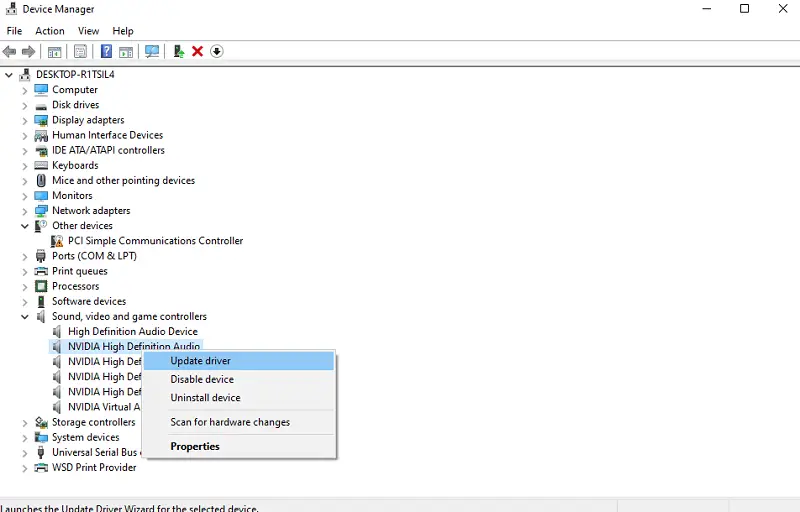
Task: Click the Disk drives category icon
Action: 41,106
